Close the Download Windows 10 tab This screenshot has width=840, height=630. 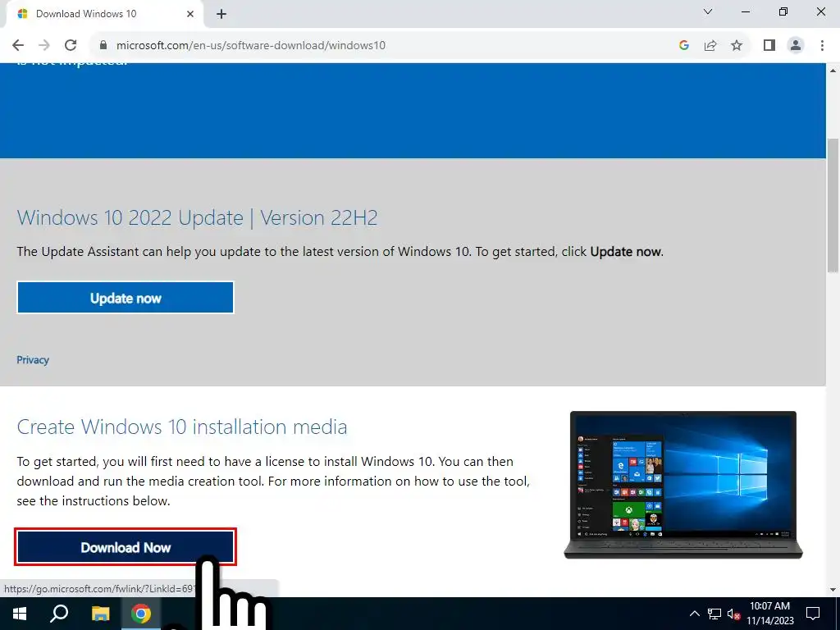pyautogui.click(x=190, y=14)
